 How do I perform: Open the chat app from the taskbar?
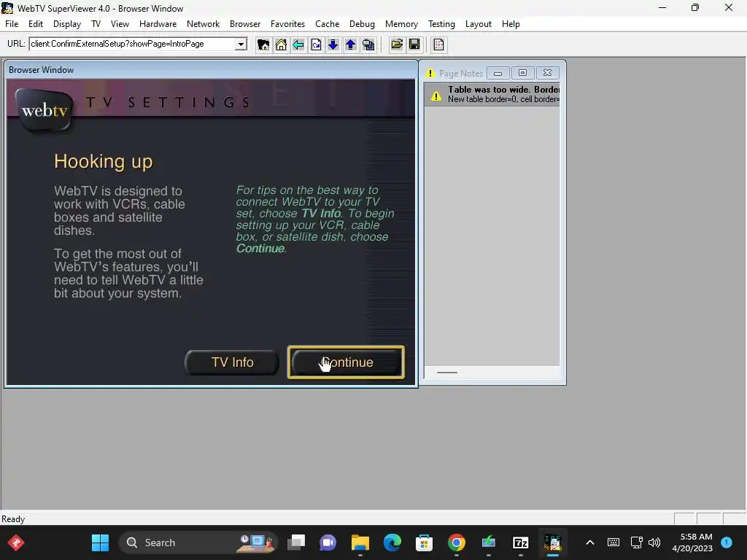(328, 542)
